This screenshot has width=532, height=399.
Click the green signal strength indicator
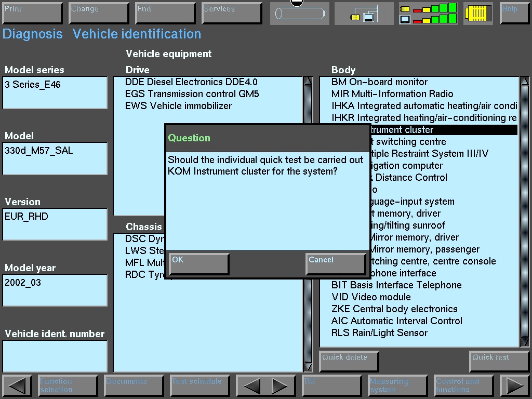pos(429,14)
